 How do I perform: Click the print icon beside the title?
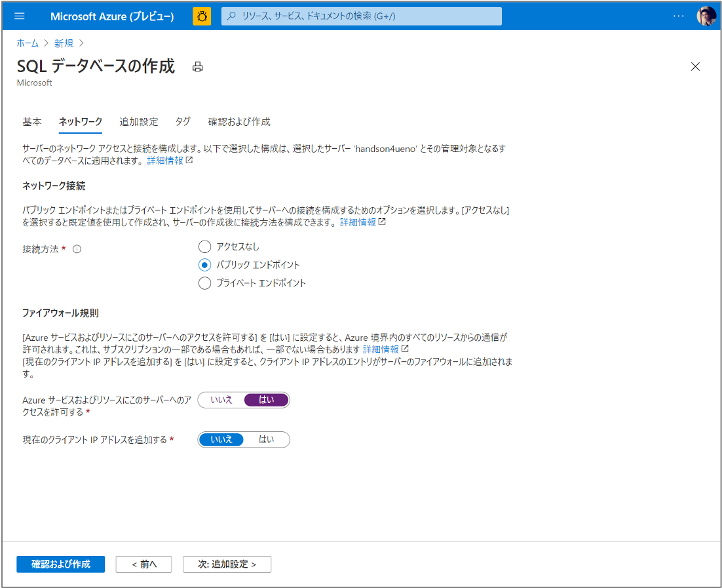(x=198, y=67)
